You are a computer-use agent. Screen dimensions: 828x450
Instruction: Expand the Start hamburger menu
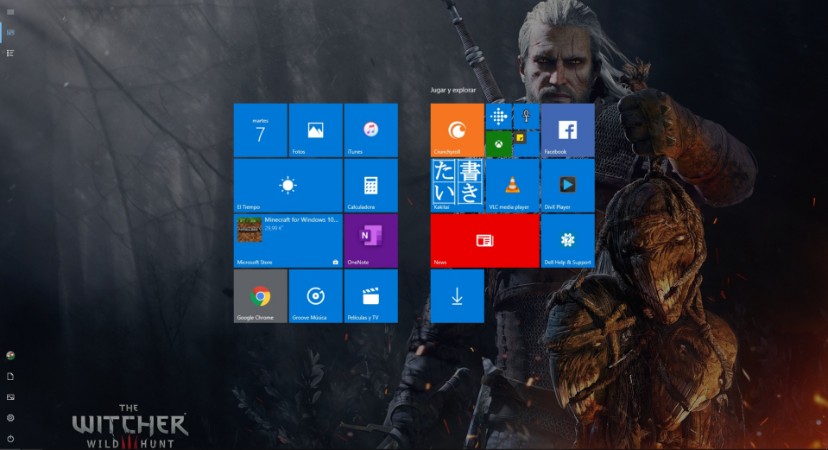[10, 12]
